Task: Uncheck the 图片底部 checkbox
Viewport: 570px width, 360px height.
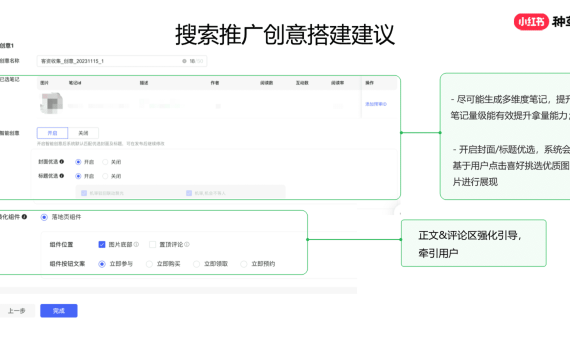Action: [102, 244]
